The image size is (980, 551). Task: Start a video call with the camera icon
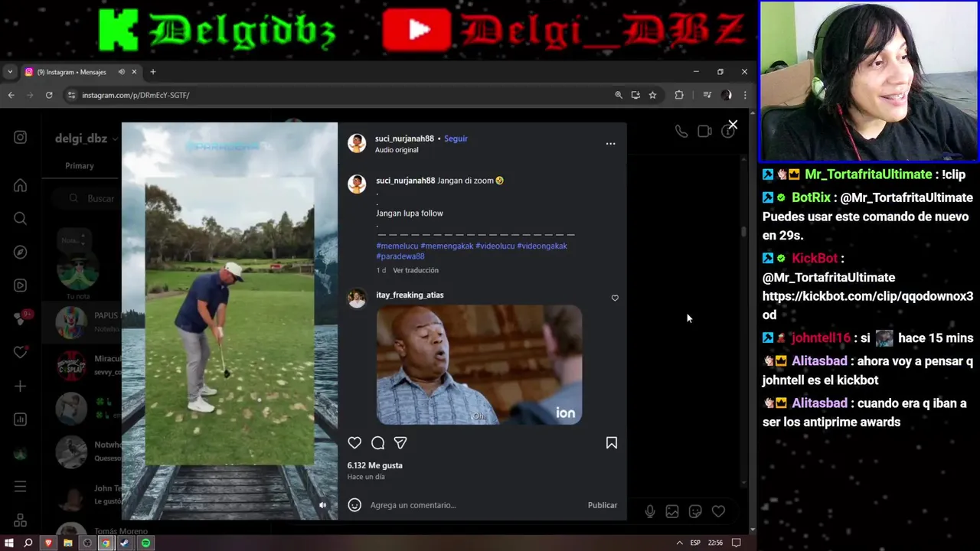coord(704,131)
